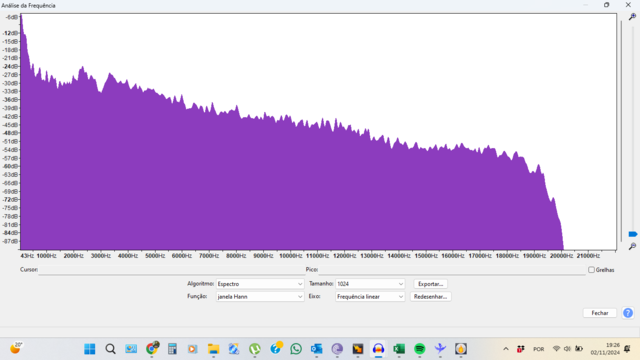Viewport: 640px width, 360px height.
Task: Open the landscape picture app beside Search in the taskbar
Action: (x=131, y=349)
